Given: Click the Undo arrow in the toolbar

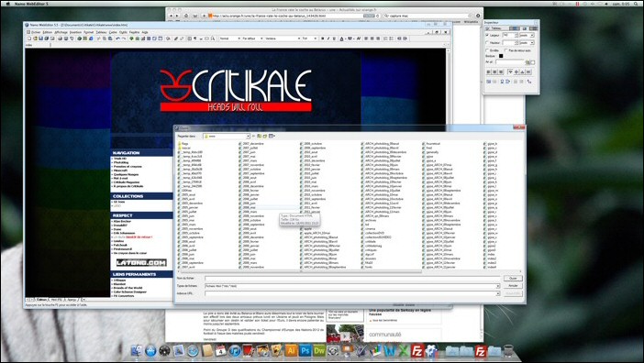Looking at the screenshot, I should pos(117,38).
